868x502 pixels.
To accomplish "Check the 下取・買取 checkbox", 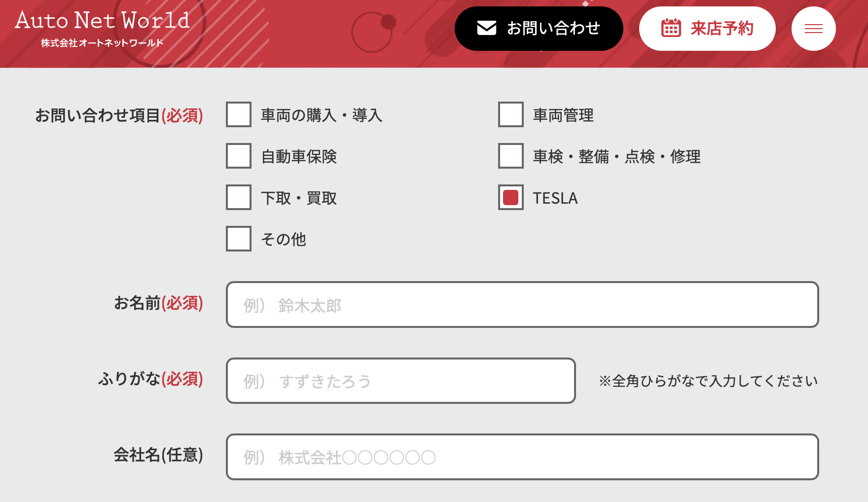I will click(239, 197).
